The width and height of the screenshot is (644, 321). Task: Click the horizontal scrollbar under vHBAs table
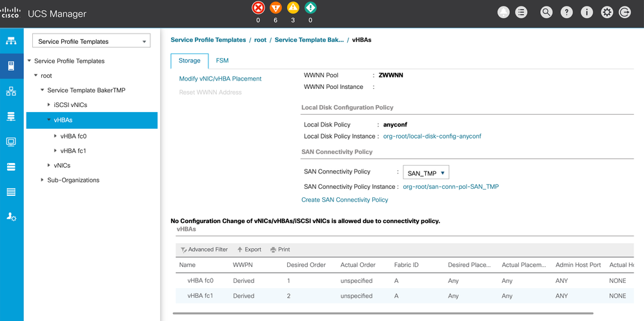click(x=383, y=313)
